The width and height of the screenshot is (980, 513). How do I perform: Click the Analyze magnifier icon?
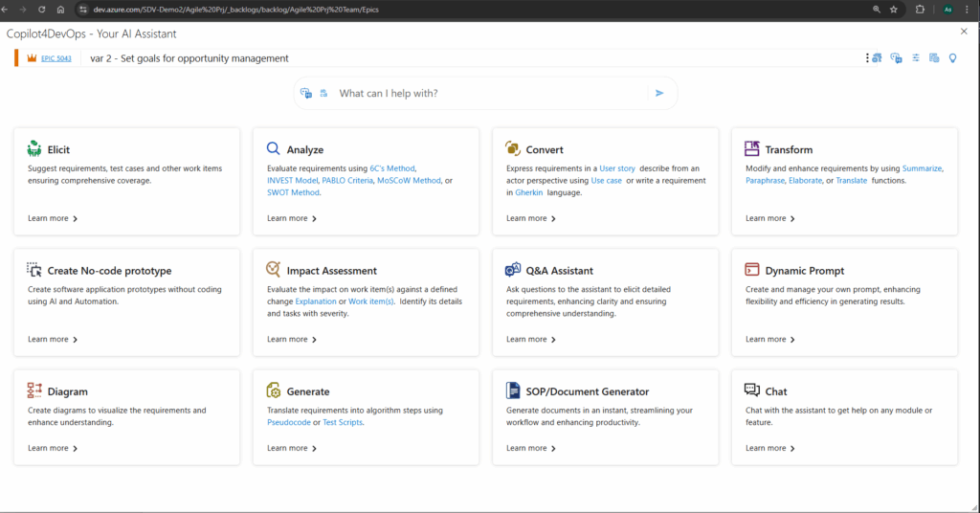coord(274,149)
